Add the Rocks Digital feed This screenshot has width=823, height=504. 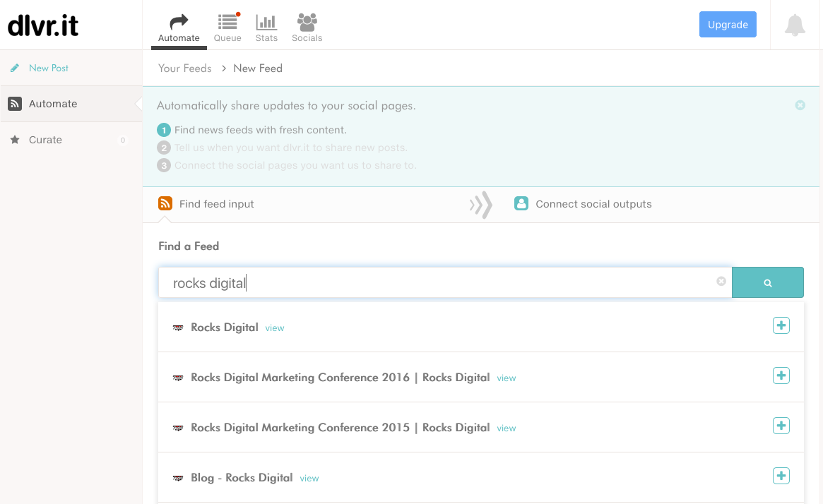pyautogui.click(x=781, y=325)
